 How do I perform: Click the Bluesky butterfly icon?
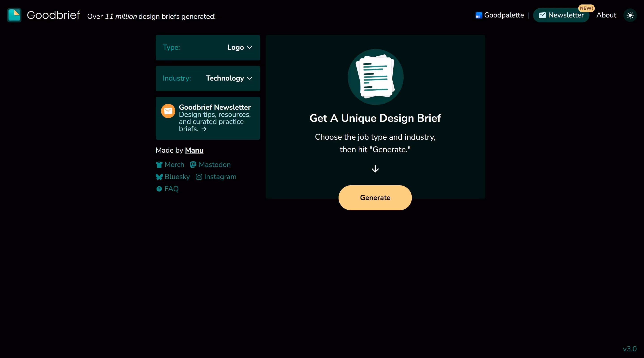click(159, 177)
